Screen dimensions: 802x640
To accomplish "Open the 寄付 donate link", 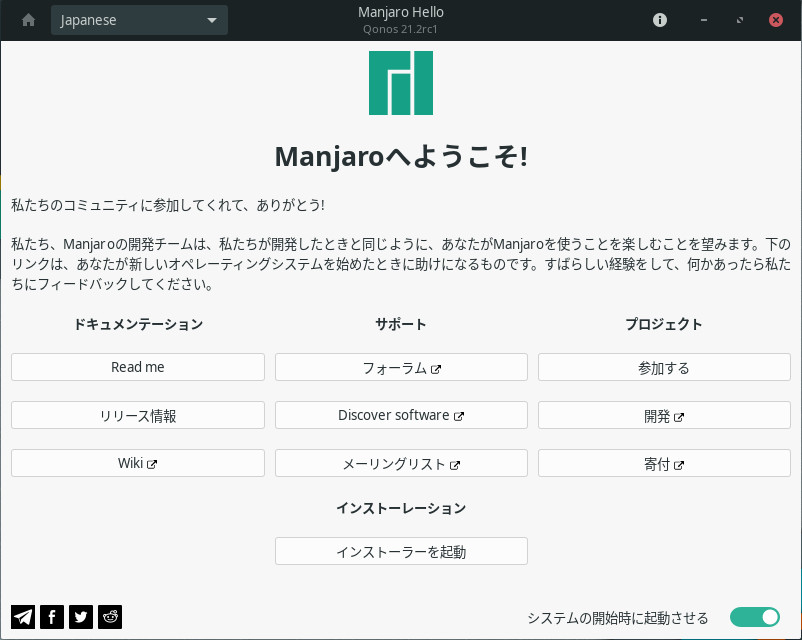I will [x=664, y=463].
